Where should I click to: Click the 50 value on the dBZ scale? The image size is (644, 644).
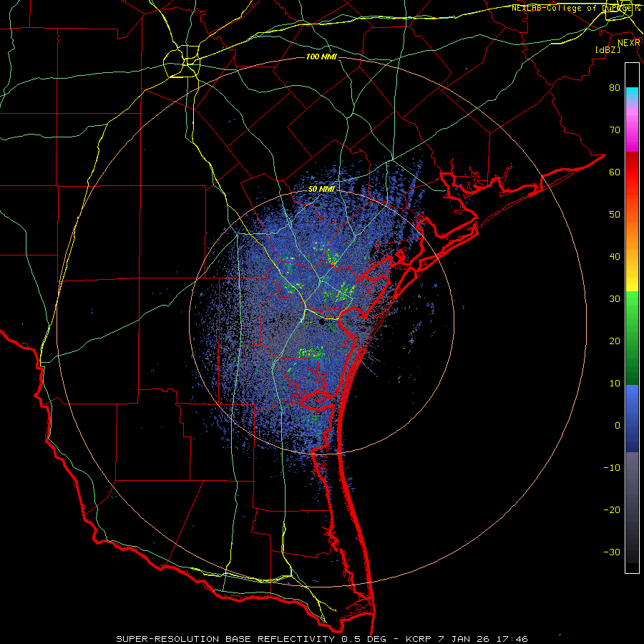point(615,215)
